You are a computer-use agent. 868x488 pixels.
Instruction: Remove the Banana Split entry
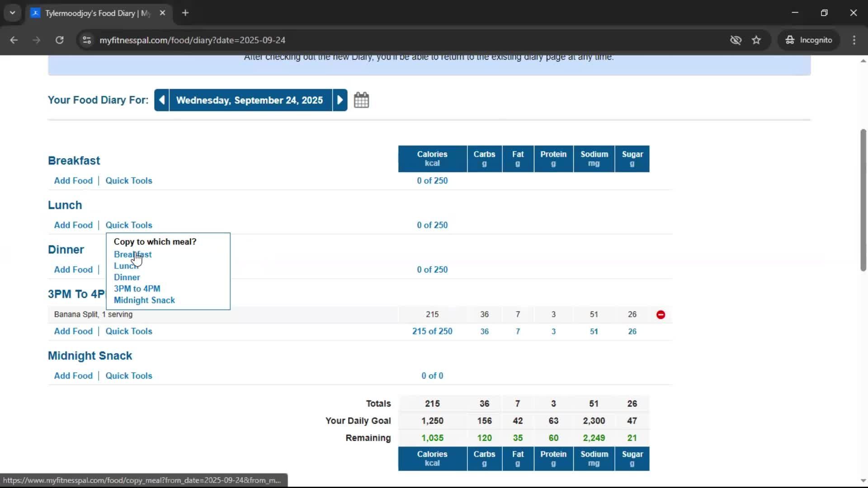tap(660, 314)
